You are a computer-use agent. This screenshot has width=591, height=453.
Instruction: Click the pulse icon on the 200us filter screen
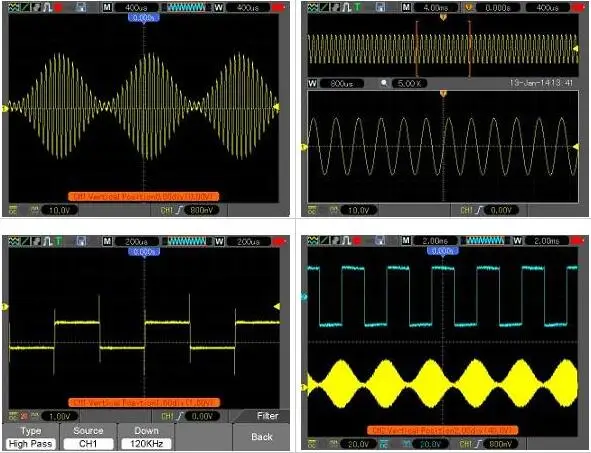pos(47,241)
